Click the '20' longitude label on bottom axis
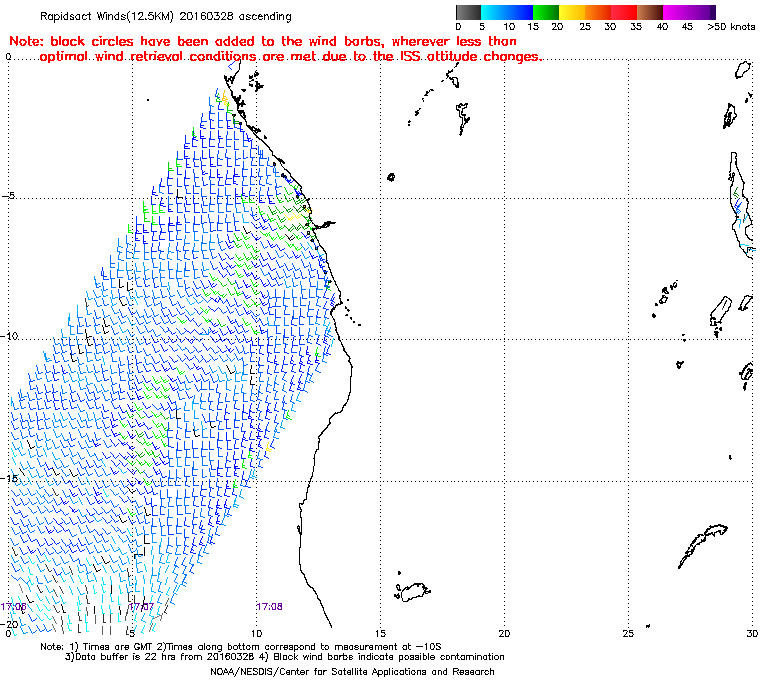The width and height of the screenshot is (760, 688). pos(504,633)
